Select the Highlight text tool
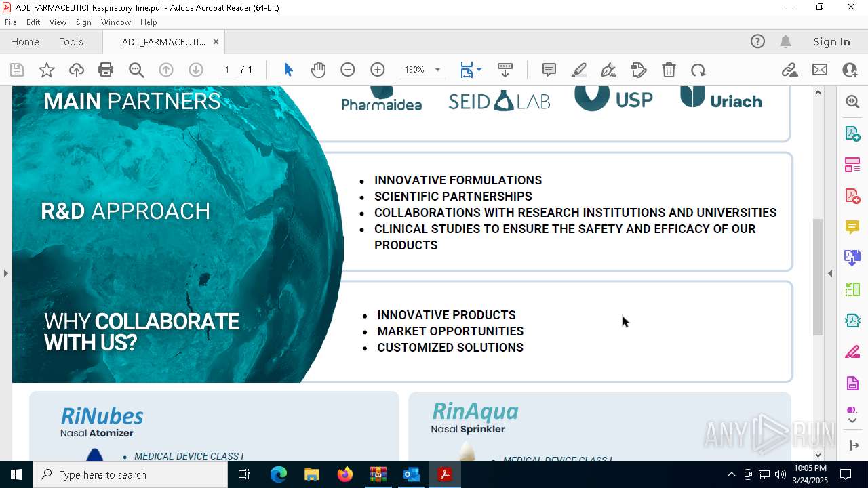 pos(579,70)
